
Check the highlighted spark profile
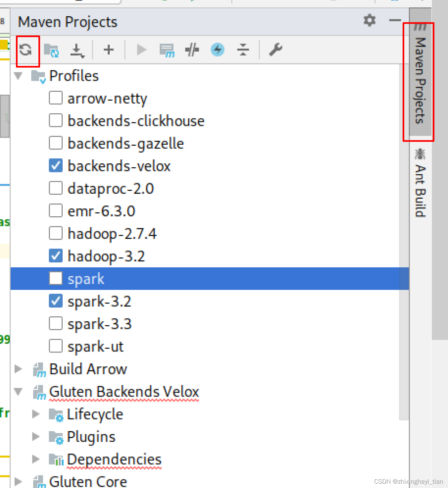(x=56, y=278)
